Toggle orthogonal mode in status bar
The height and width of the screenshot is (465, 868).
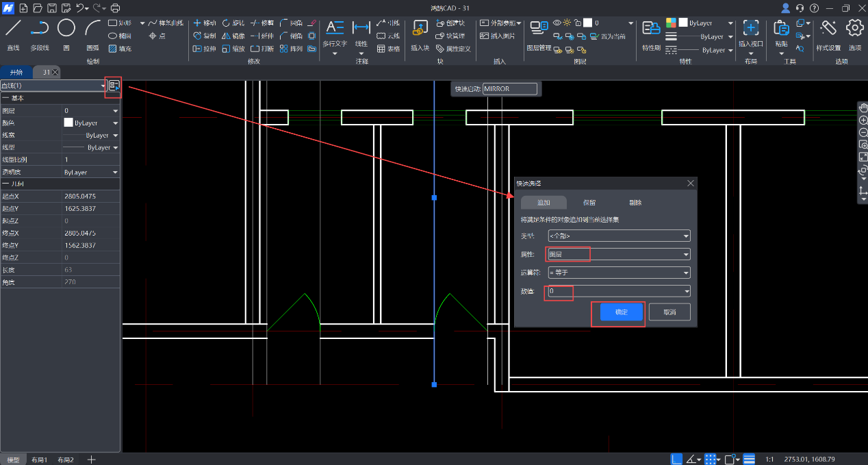coord(676,459)
